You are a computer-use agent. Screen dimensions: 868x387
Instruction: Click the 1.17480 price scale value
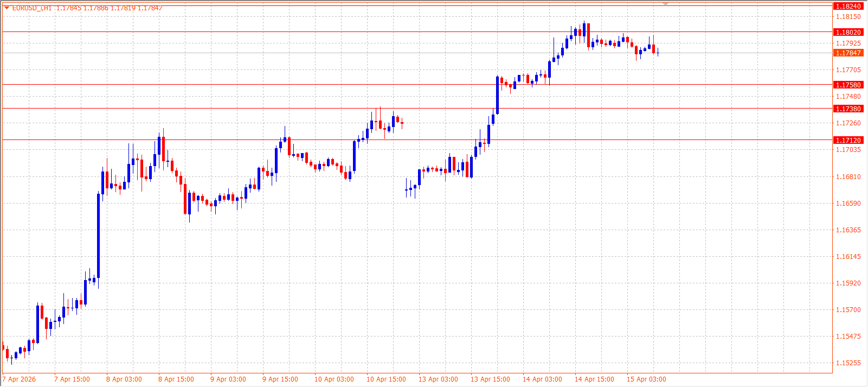pyautogui.click(x=848, y=97)
